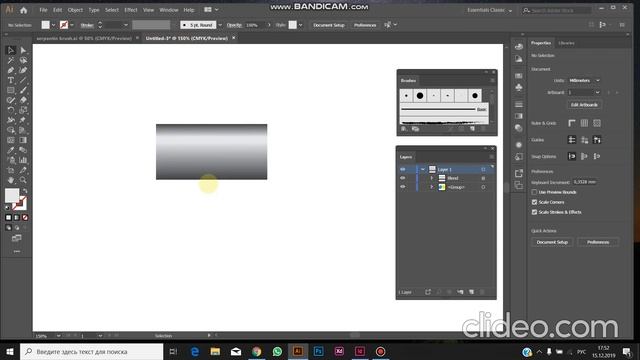Switch to the Libraries panel tab
The width and height of the screenshot is (640, 360).
point(566,43)
